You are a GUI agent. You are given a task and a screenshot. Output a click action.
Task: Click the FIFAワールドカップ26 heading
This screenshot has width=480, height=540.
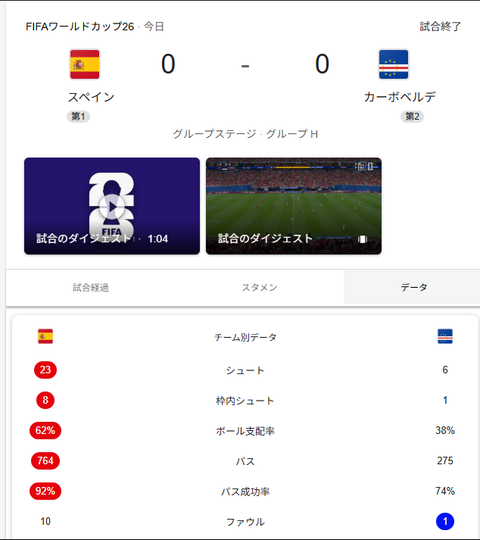[80, 27]
